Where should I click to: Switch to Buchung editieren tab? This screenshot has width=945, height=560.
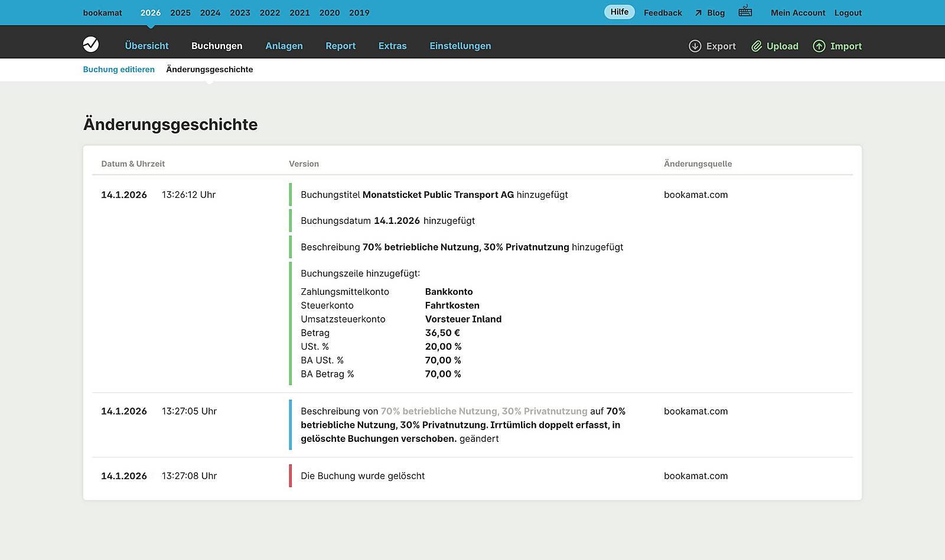119,70
